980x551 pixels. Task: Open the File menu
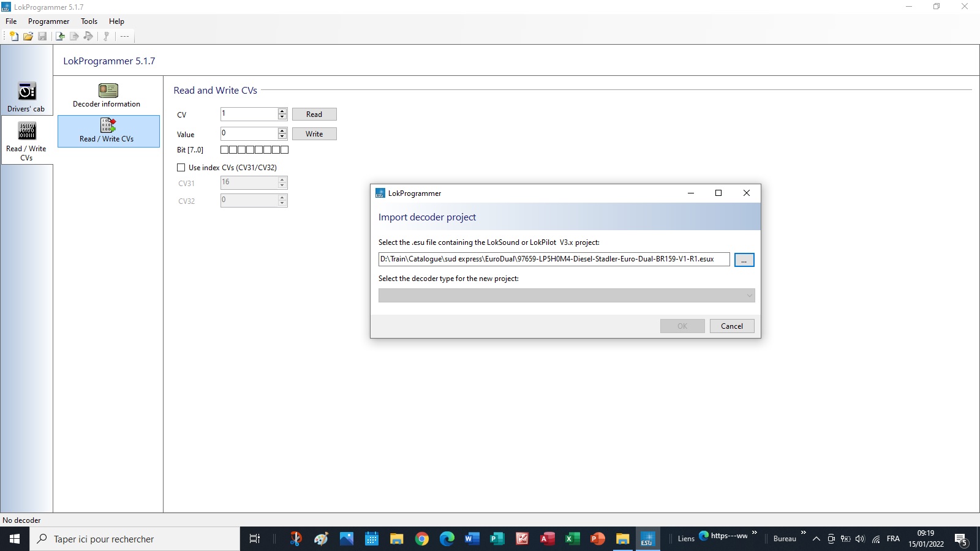click(11, 21)
